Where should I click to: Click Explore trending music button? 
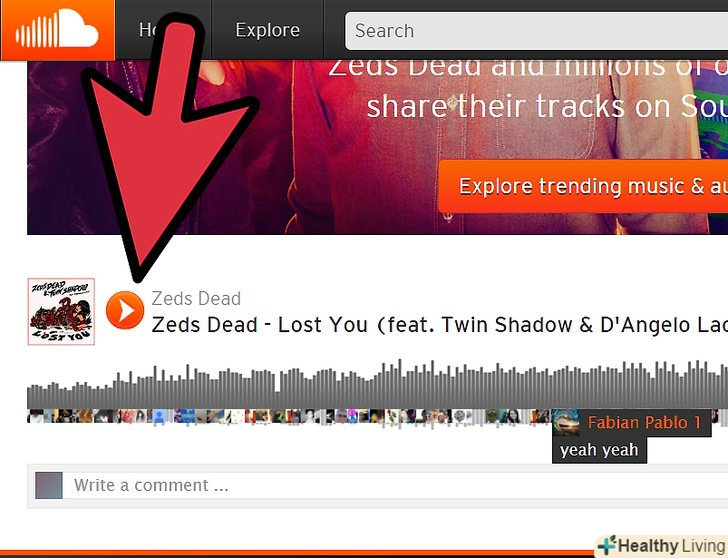click(583, 186)
